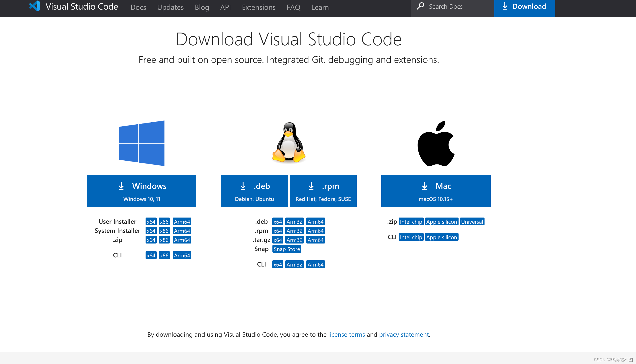Select Mac Universal .zip download
Viewport: 636px width, 364px height.
click(x=472, y=222)
